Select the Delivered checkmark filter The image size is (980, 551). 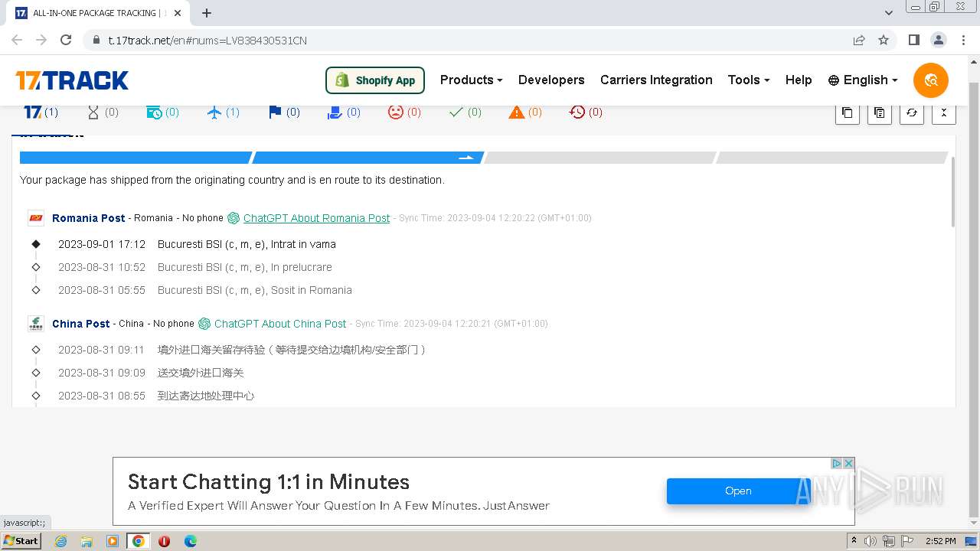coord(465,112)
